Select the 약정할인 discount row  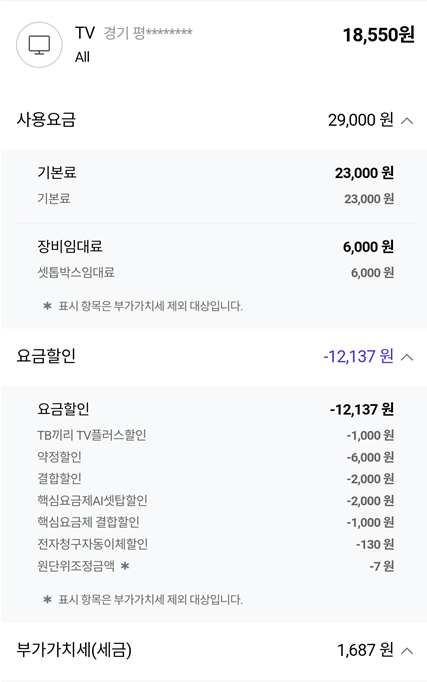pos(216,457)
